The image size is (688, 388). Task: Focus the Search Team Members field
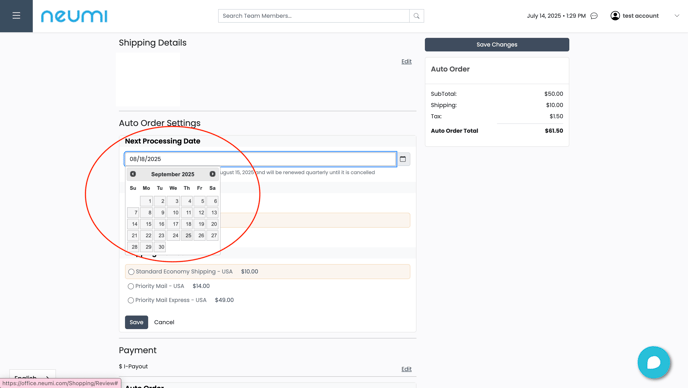pos(314,16)
